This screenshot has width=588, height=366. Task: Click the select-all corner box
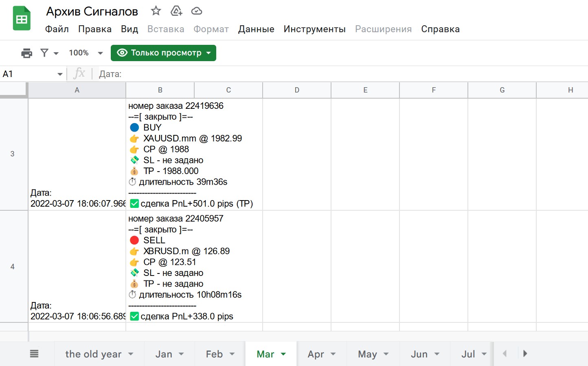click(x=13, y=89)
